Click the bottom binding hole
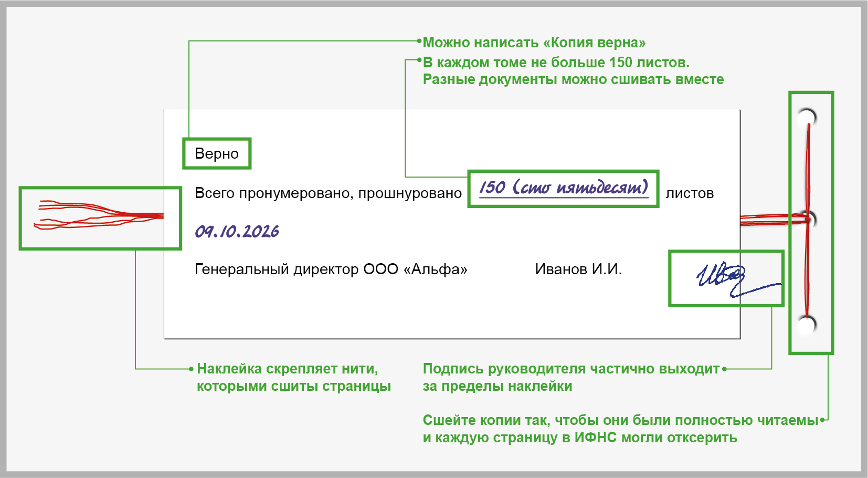The image size is (868, 478). 807,325
